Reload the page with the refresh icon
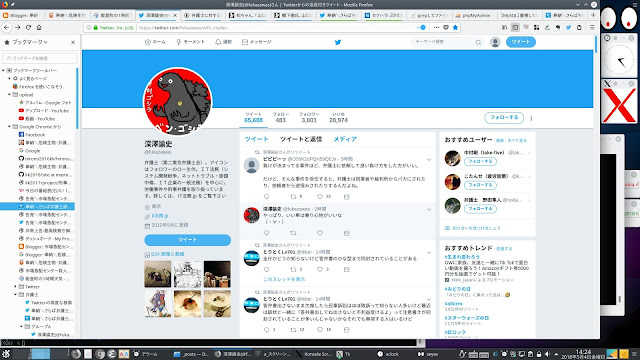Screen dimensions: 640x360 (x=28, y=27)
